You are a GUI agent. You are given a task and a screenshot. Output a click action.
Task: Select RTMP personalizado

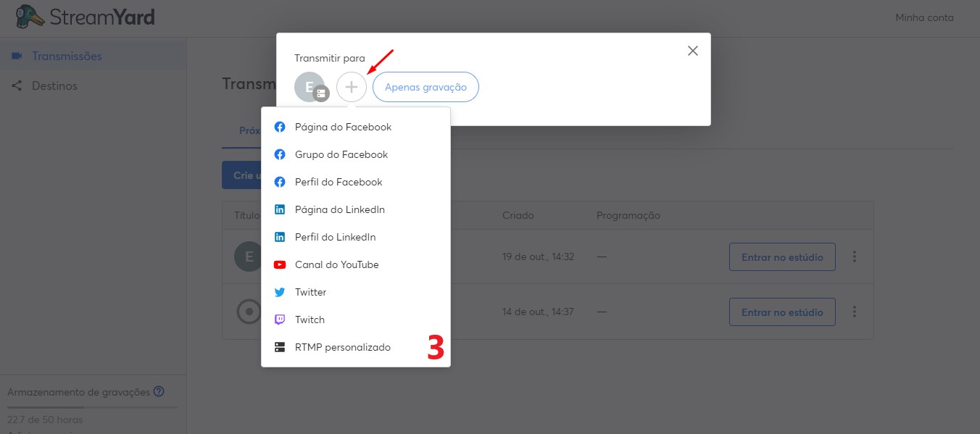356,348
